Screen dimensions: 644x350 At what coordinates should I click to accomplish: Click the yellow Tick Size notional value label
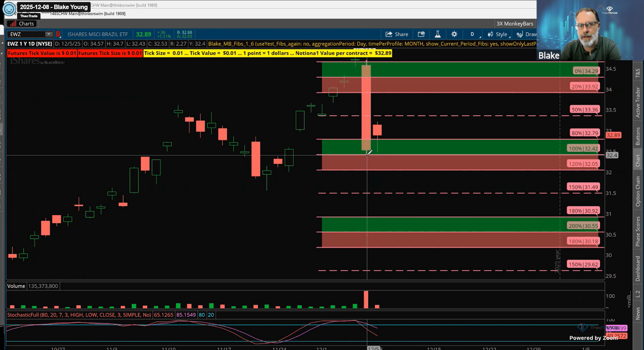[x=268, y=53]
